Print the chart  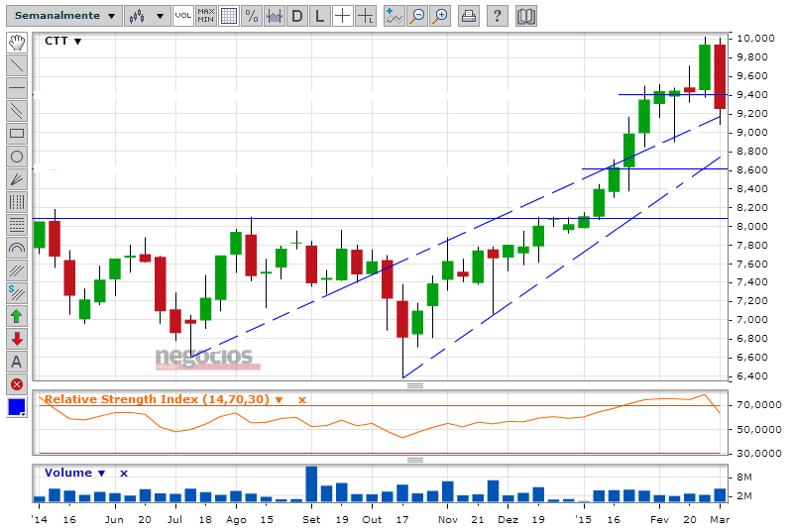[x=469, y=16]
